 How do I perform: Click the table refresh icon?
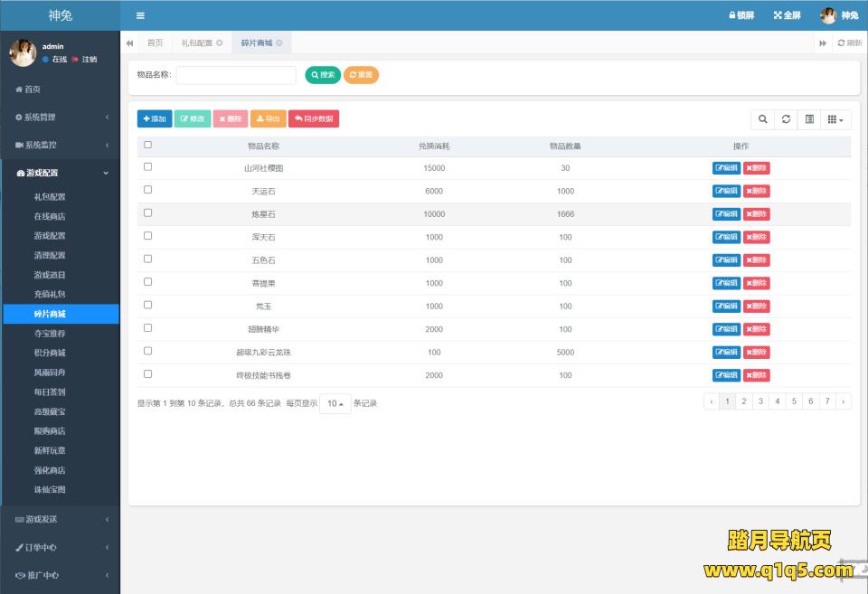(x=786, y=119)
